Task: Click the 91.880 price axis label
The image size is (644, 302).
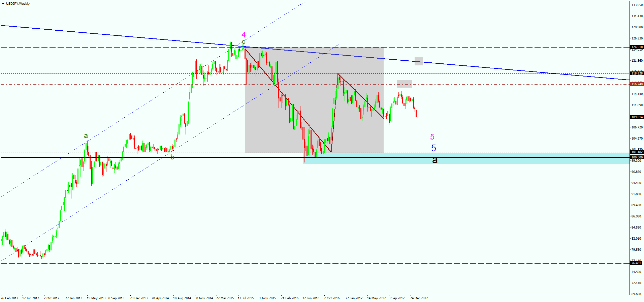Action: click(637, 194)
